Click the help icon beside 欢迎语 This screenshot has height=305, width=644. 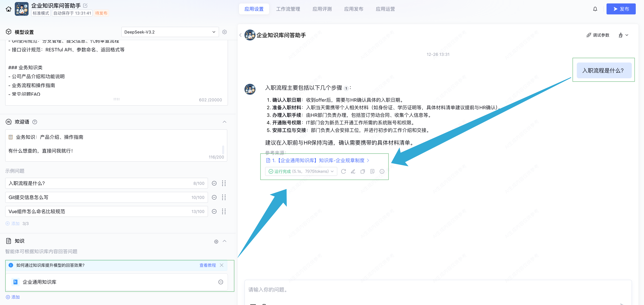(x=35, y=122)
